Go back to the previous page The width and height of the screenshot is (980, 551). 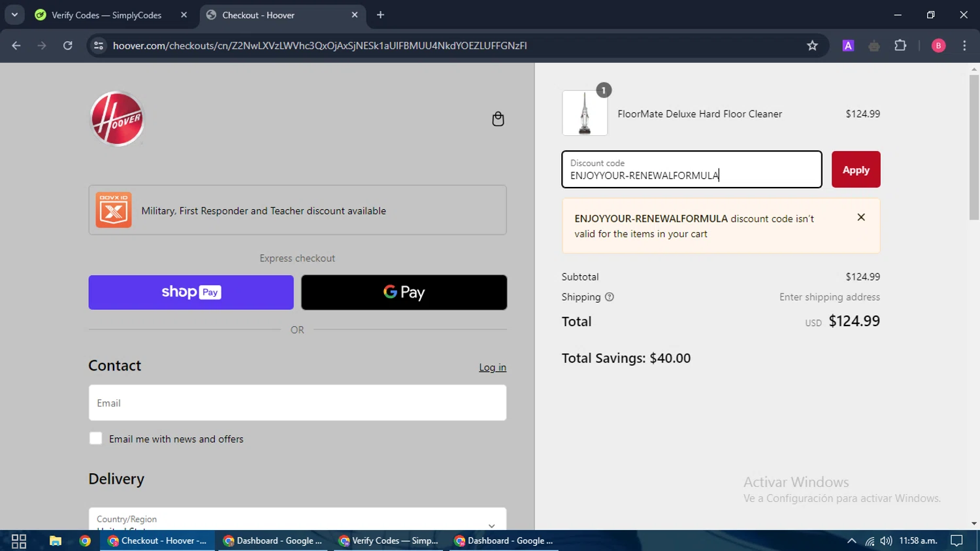coord(16,46)
